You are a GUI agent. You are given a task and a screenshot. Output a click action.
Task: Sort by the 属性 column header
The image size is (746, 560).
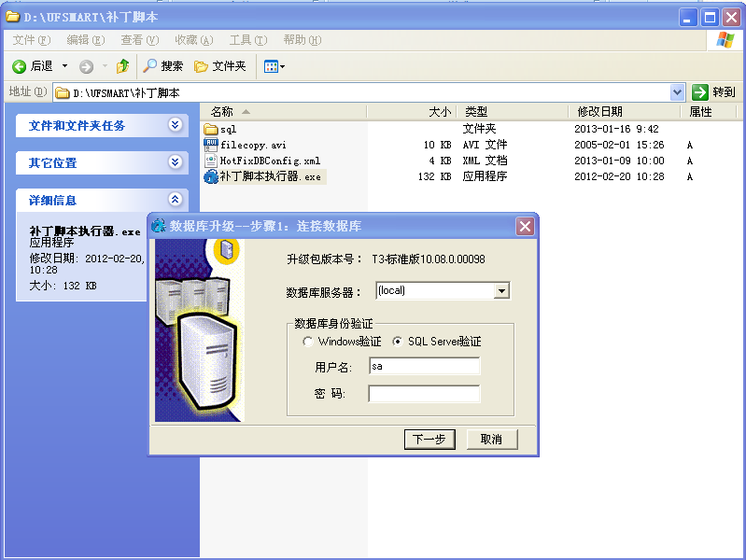coord(708,112)
